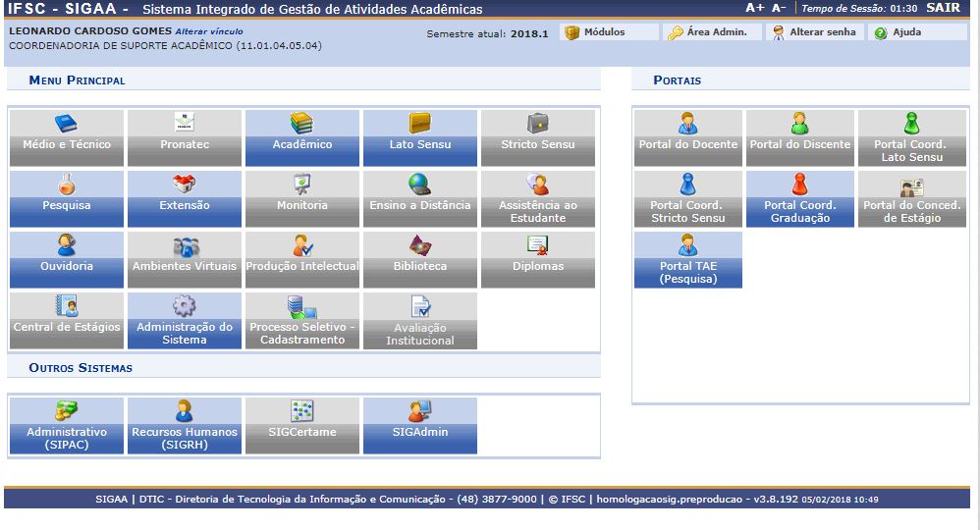The image size is (980, 530).
Task: Open Administração do Sistema gear module
Action: pyautogui.click(x=185, y=320)
